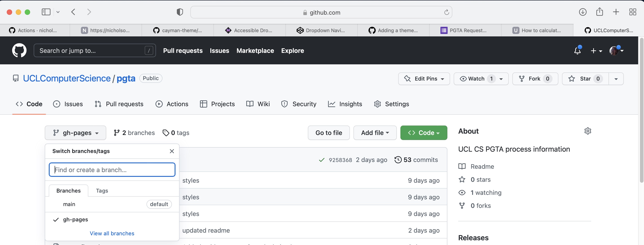Viewport: 644px width, 245px height.
Task: Click the GitHub home octocat icon
Action: [x=20, y=50]
